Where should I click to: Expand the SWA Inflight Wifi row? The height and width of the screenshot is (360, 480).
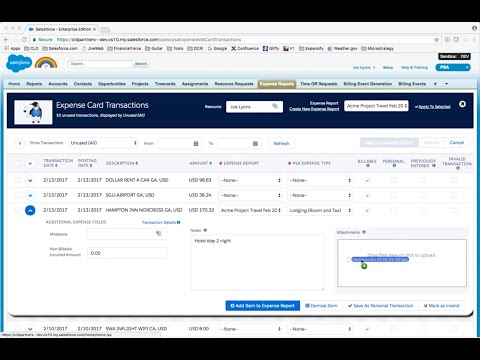30,329
